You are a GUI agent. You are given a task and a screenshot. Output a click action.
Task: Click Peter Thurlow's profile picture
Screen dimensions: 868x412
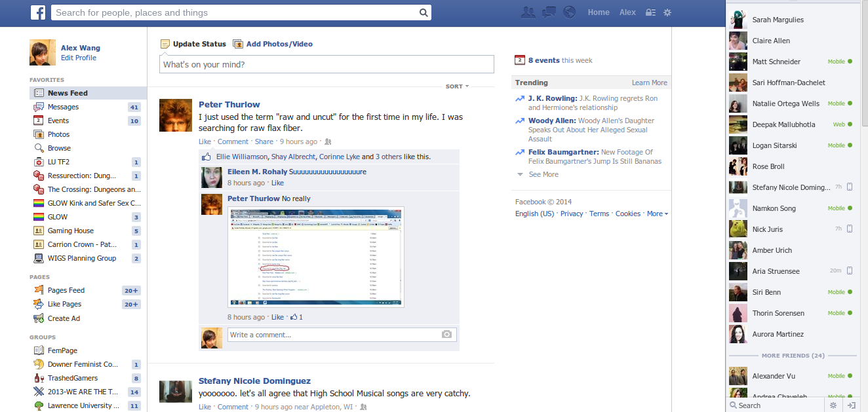(176, 115)
